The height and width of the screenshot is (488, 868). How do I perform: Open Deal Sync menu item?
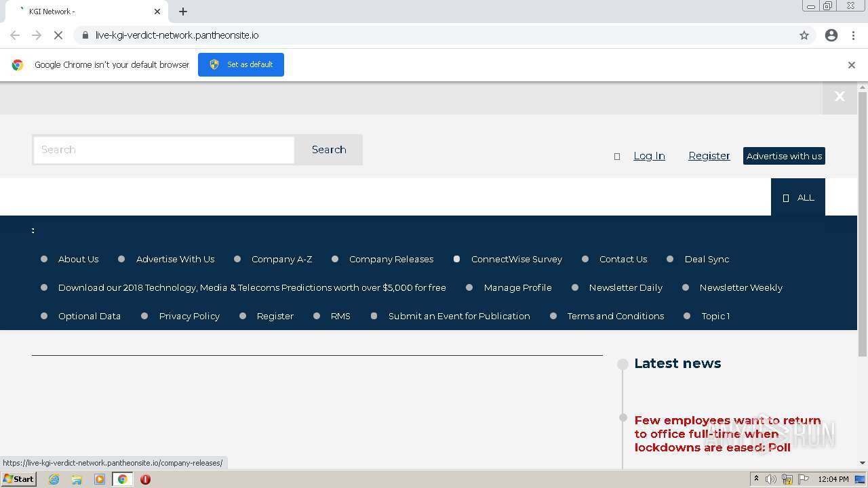coord(707,259)
